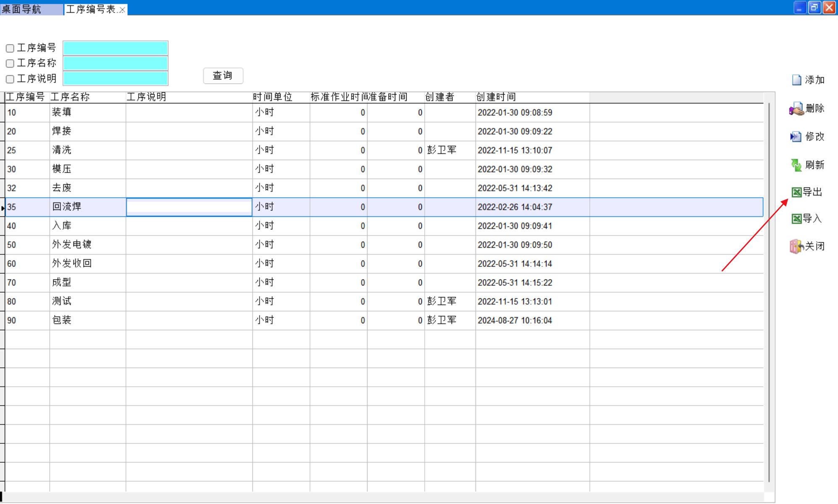Screen dimensions: 838x504
Task: Select the 清洗 row in the table
Action: coord(62,150)
